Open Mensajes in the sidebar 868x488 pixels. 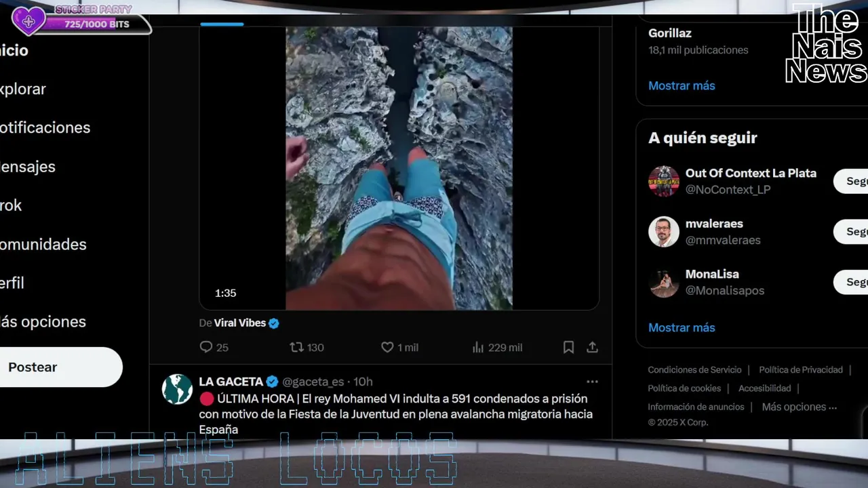click(28, 166)
